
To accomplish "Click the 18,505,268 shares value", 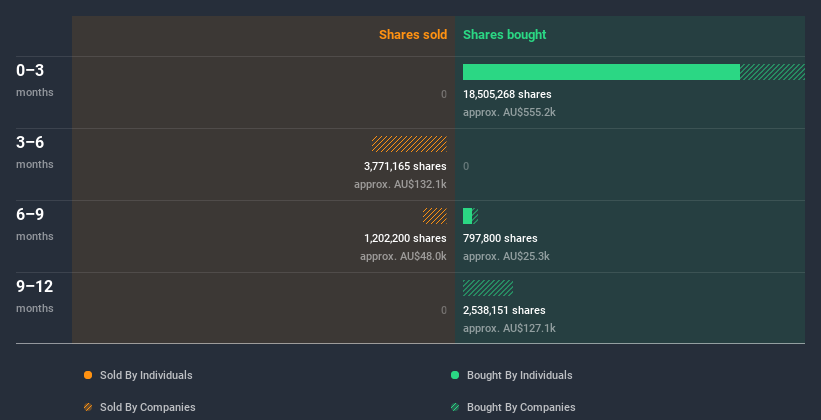I will [x=507, y=94].
